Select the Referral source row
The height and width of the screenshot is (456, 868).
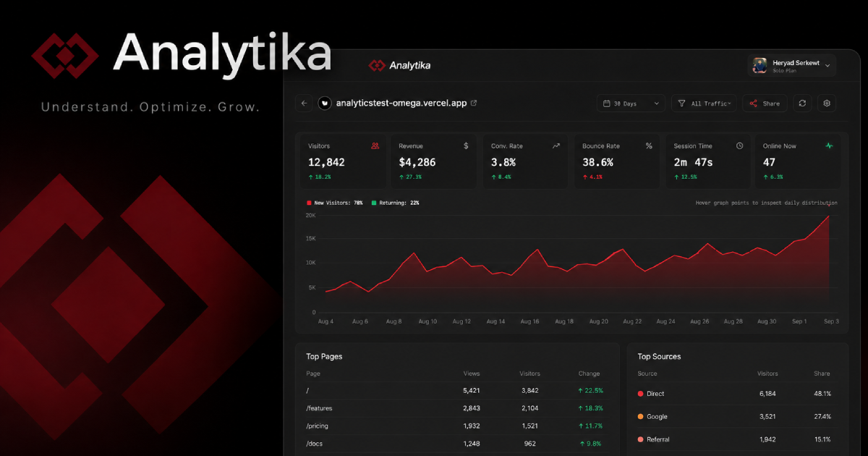click(736, 439)
